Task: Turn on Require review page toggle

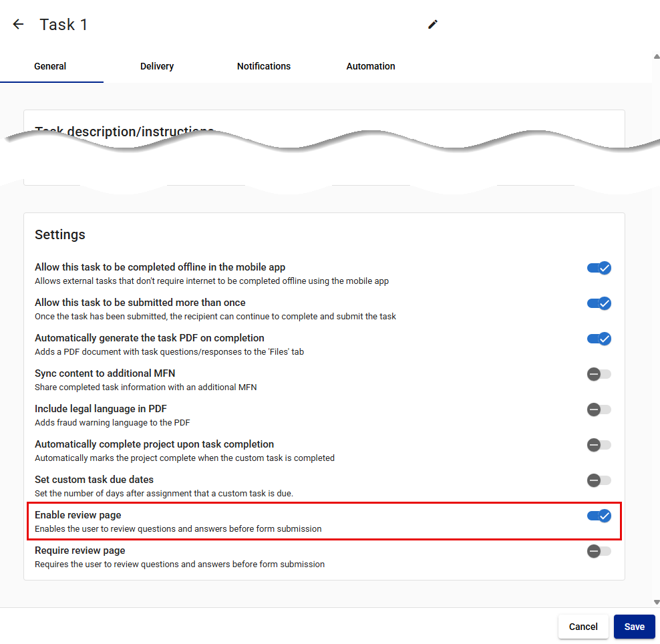Action: tap(599, 551)
